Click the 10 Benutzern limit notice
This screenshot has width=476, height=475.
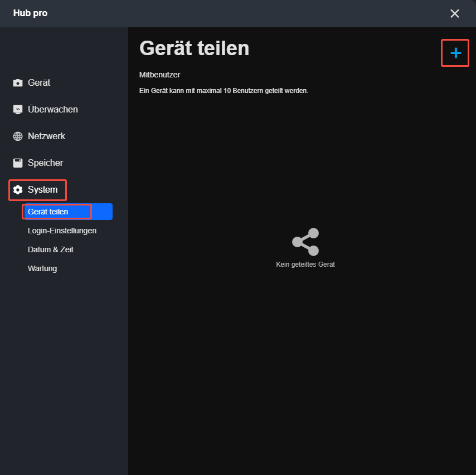(224, 91)
